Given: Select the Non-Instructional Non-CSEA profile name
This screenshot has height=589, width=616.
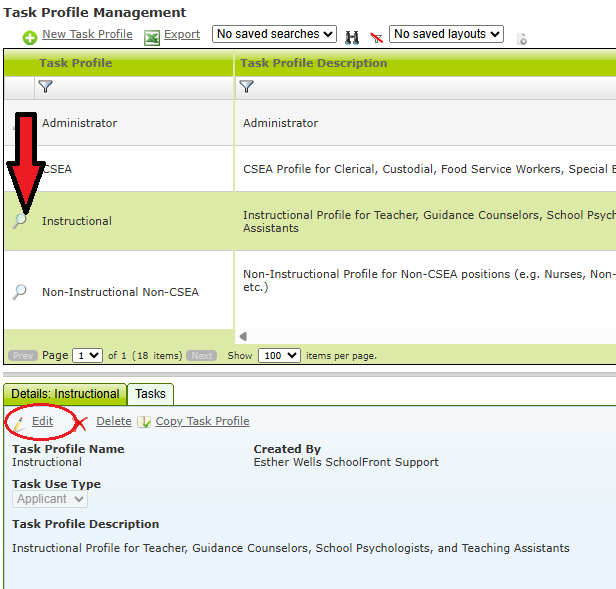Looking at the screenshot, I should pyautogui.click(x=120, y=292).
